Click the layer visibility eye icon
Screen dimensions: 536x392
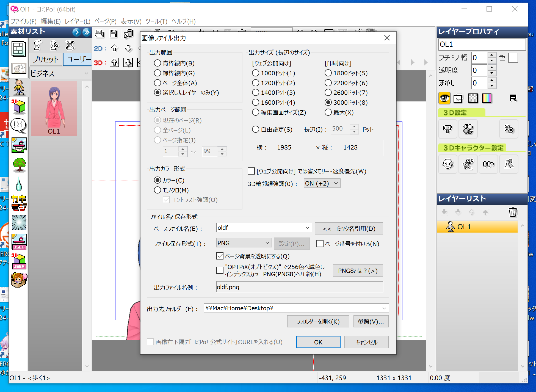tap(444, 98)
